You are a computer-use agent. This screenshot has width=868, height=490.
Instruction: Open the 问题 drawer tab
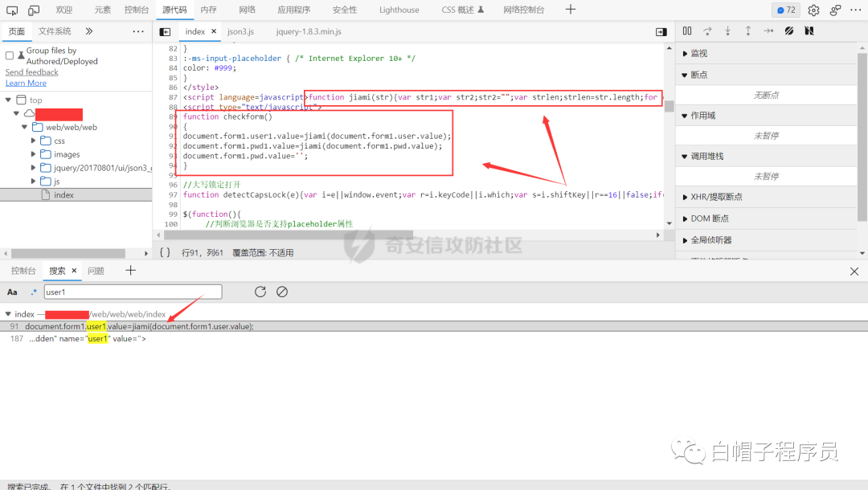pyautogui.click(x=96, y=271)
